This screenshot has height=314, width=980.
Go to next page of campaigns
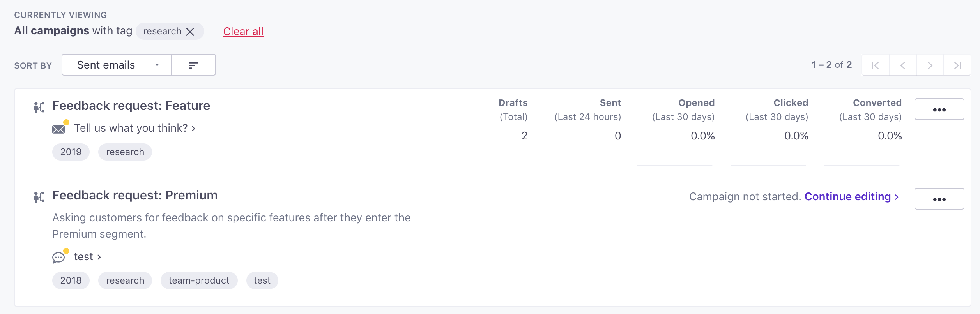930,65
